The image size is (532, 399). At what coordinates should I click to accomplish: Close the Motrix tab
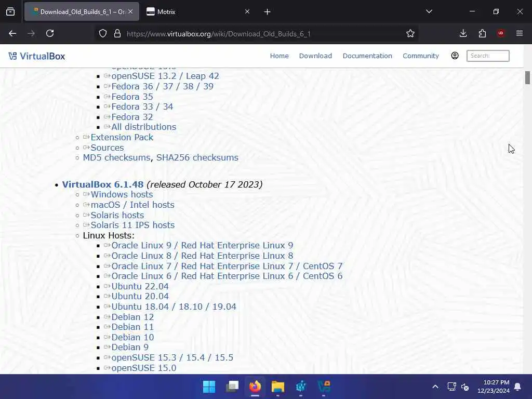(247, 11)
